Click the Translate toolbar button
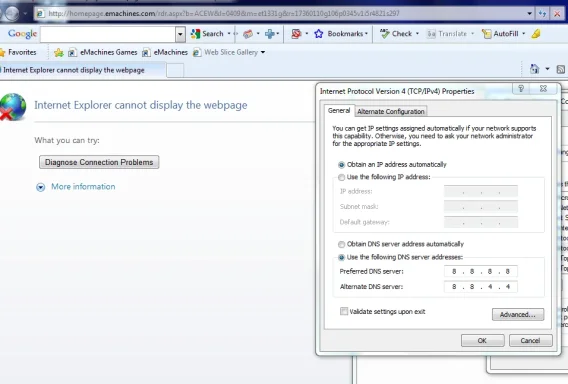This screenshot has height=384, width=568. pyautogui.click(x=447, y=34)
